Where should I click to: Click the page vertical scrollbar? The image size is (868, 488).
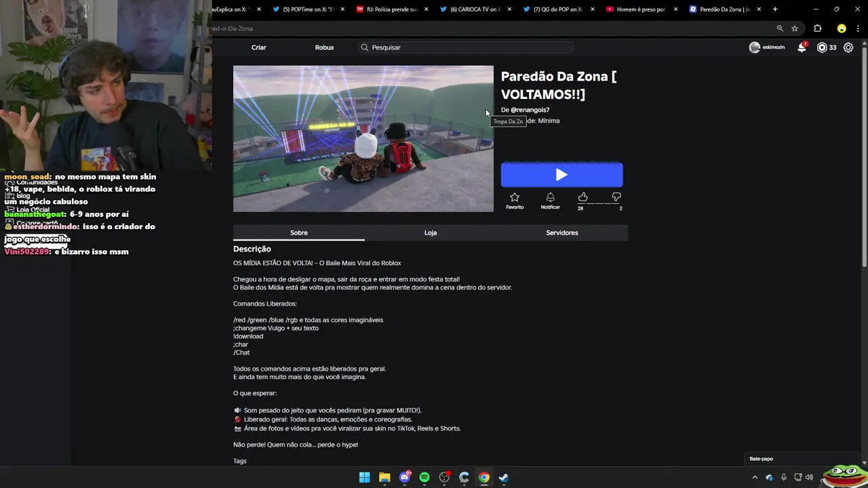864,156
